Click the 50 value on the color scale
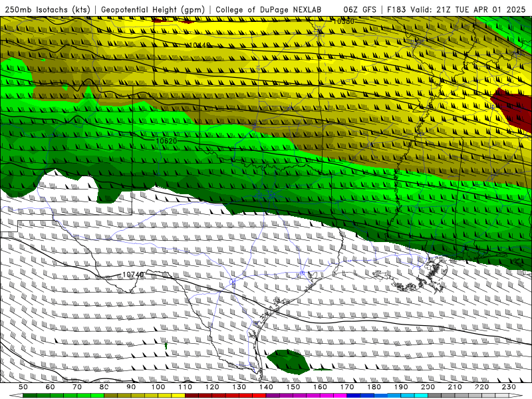Image resolution: width=532 pixels, height=399 pixels. pyautogui.click(x=23, y=387)
